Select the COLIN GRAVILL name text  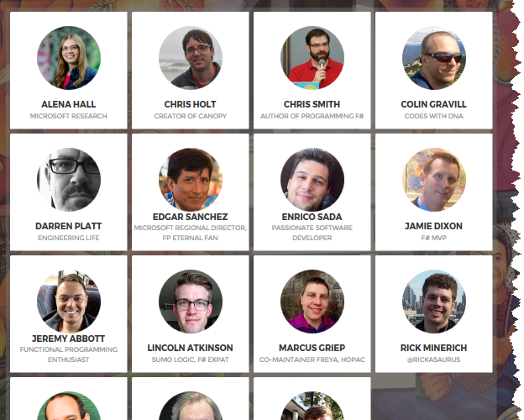click(434, 104)
